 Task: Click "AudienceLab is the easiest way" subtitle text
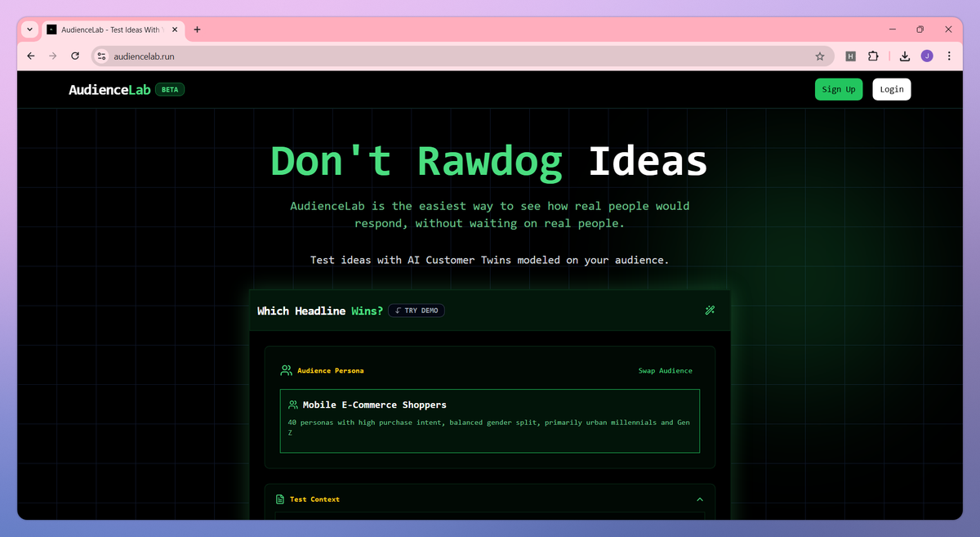click(x=490, y=214)
